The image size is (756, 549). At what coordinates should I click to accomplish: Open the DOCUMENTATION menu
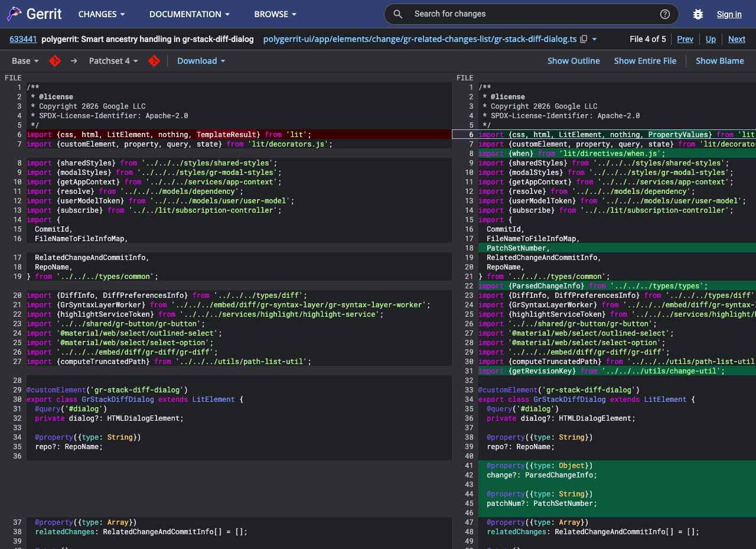(190, 14)
